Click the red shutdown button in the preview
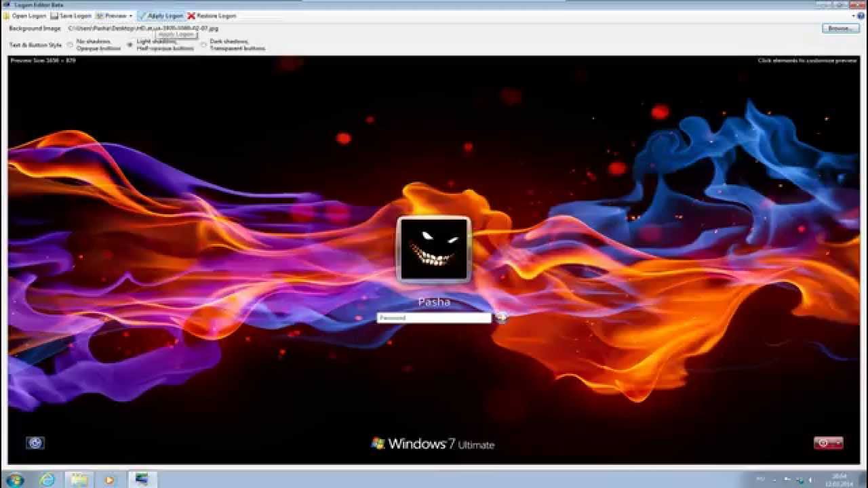Image resolution: width=868 pixels, height=488 pixels. [x=828, y=443]
